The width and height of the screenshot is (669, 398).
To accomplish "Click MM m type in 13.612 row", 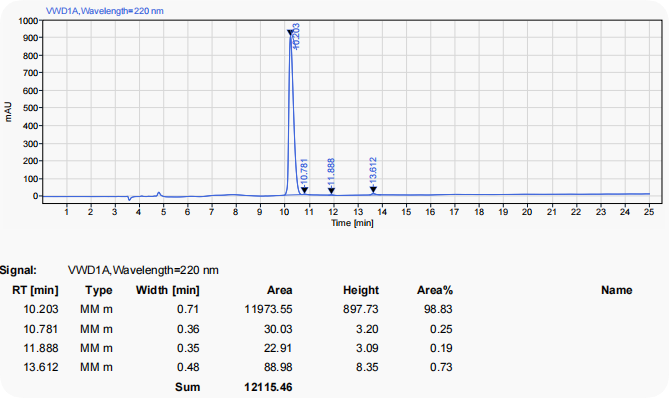I will click(x=96, y=367).
